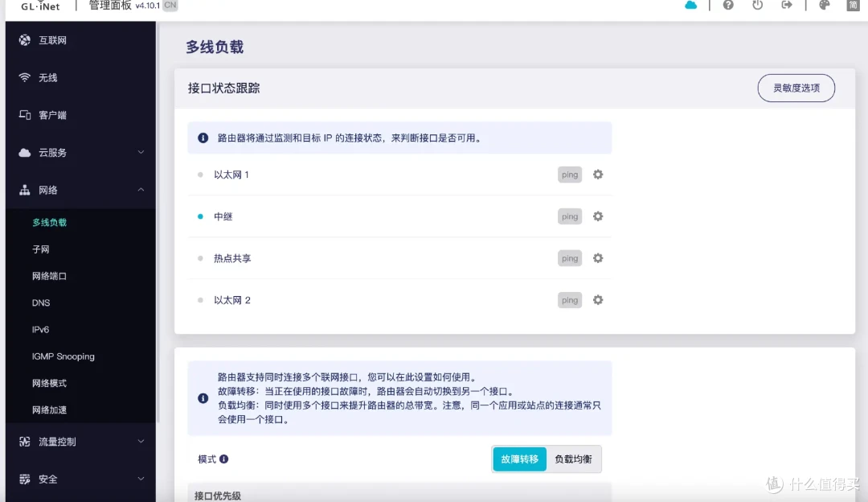868x502 pixels.
Task: Click info icon in tracking notice banner
Action: click(x=203, y=138)
